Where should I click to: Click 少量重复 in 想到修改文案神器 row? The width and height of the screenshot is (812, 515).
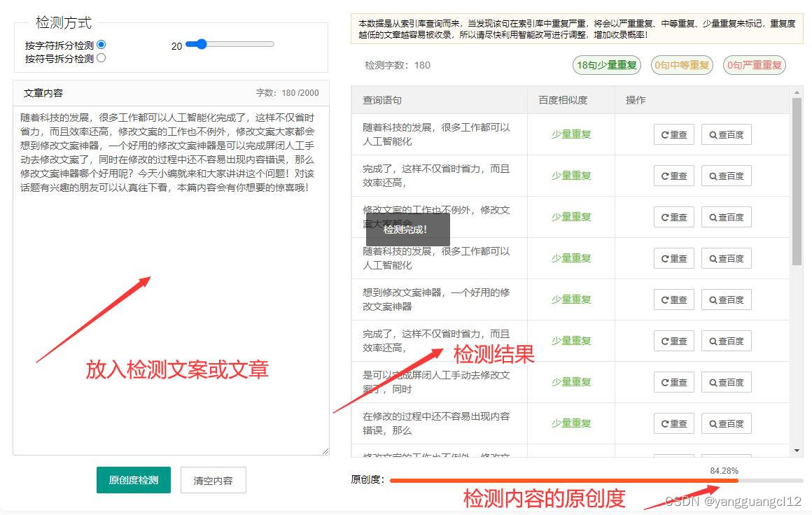click(571, 299)
